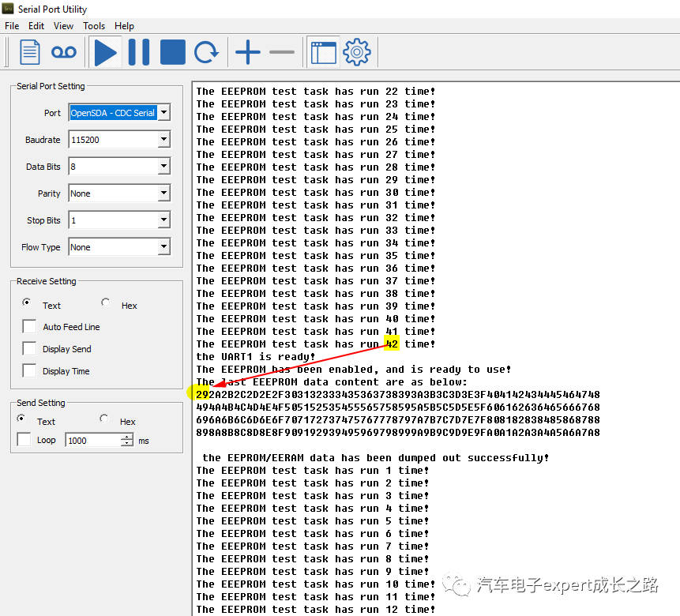Stop the serial connection
680x616 pixels.
[173, 53]
